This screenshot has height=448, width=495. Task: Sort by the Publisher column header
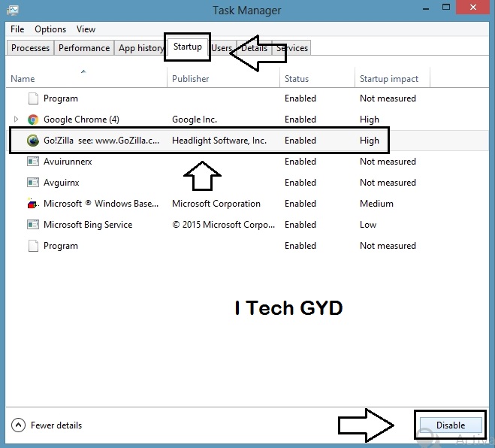point(190,79)
